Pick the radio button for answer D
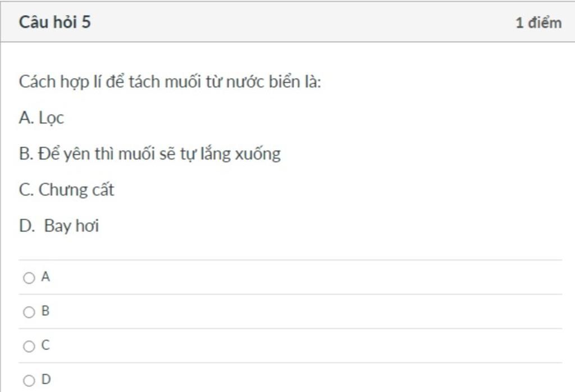 (29, 381)
